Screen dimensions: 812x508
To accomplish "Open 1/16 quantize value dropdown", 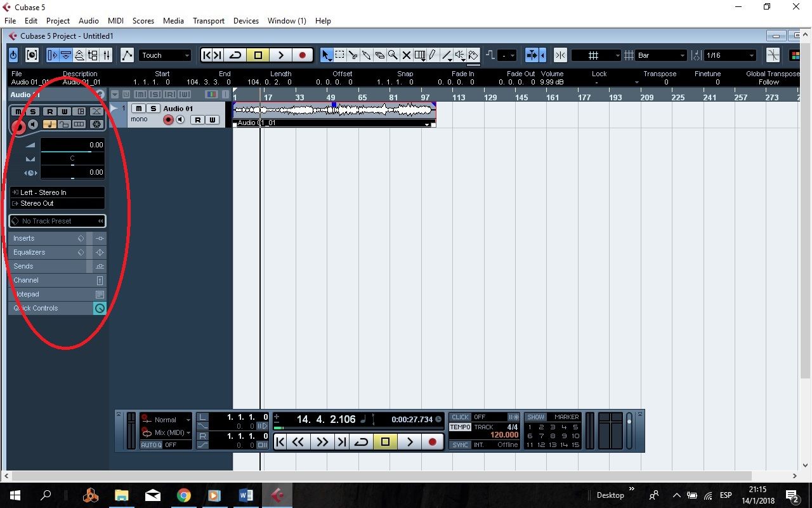I will tap(730, 55).
